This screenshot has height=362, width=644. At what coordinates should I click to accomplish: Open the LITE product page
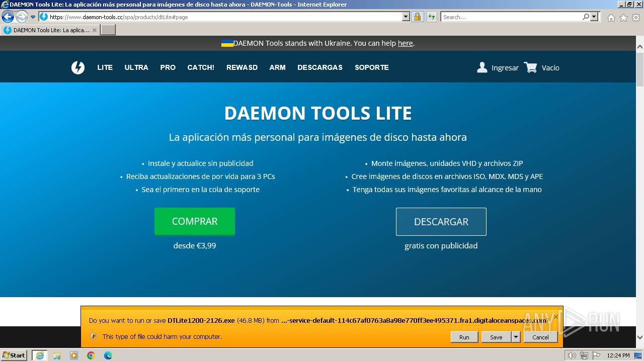[105, 67]
